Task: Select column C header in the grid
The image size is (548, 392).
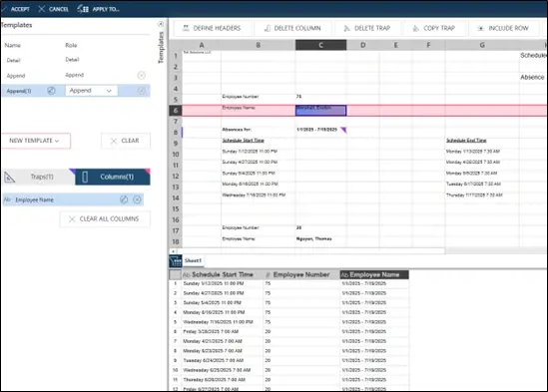Action: pos(320,45)
